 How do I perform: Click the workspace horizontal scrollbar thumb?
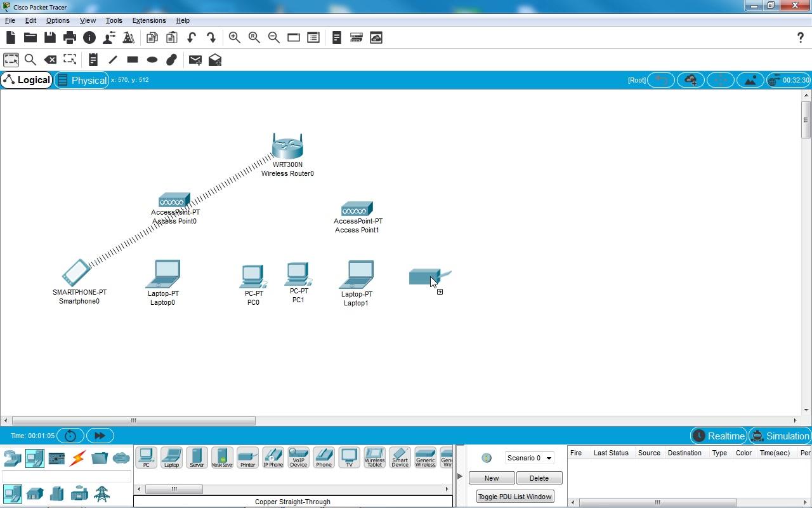click(133, 420)
